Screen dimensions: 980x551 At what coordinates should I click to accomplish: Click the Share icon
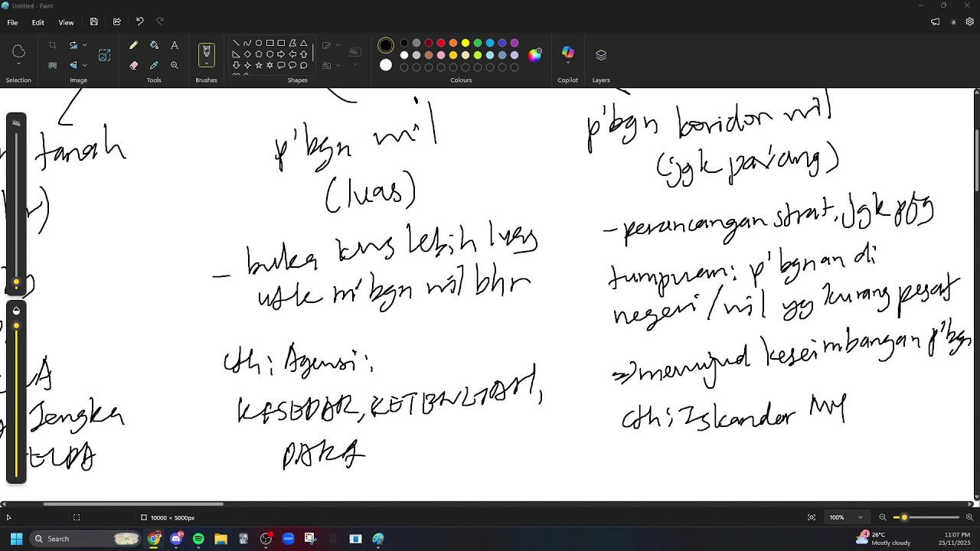pyautogui.click(x=116, y=22)
